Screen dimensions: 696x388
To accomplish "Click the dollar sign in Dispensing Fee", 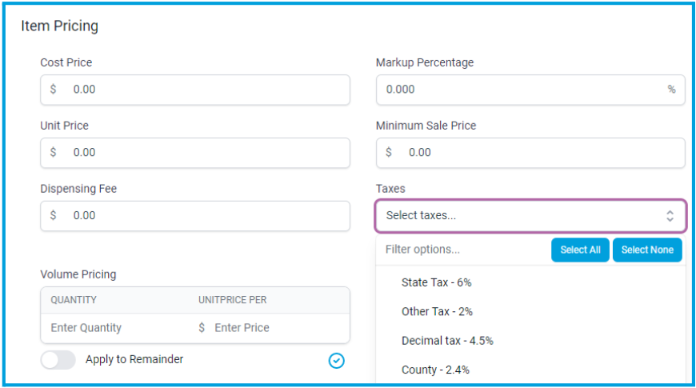I will [53, 215].
